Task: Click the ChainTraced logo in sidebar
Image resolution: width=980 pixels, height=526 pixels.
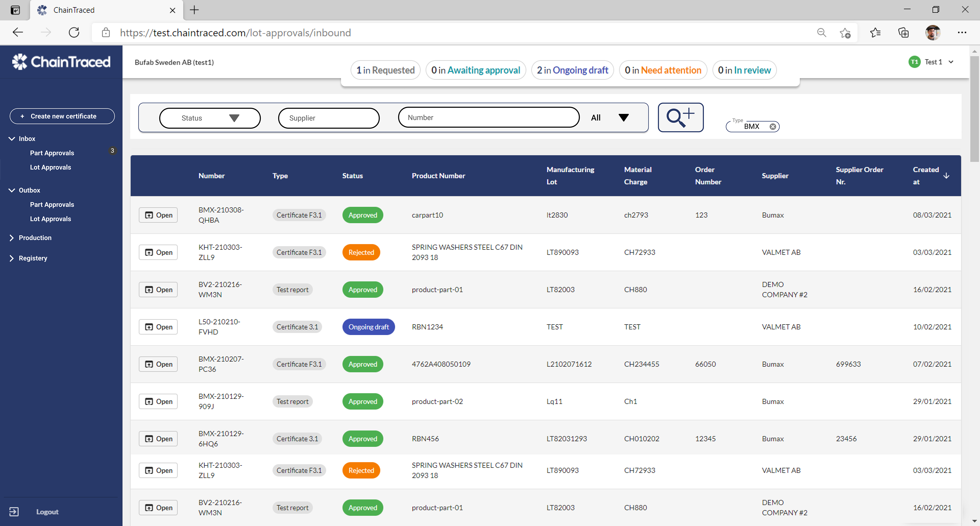Action: click(x=61, y=62)
